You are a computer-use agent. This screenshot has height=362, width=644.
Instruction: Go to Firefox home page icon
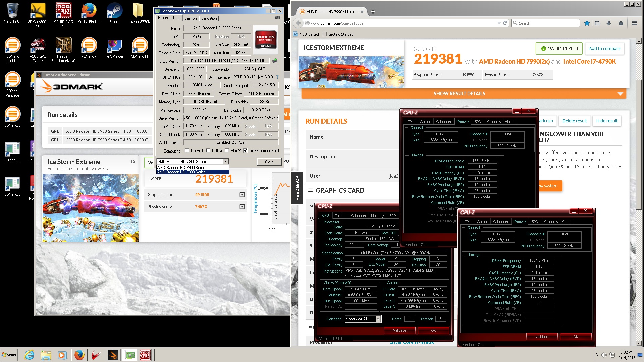[x=621, y=23]
